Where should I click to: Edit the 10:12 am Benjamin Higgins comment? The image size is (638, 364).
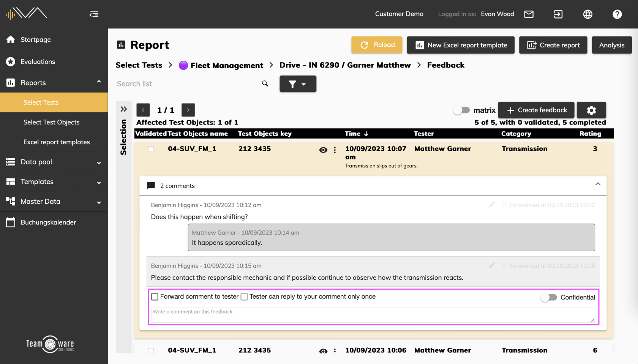pyautogui.click(x=492, y=205)
